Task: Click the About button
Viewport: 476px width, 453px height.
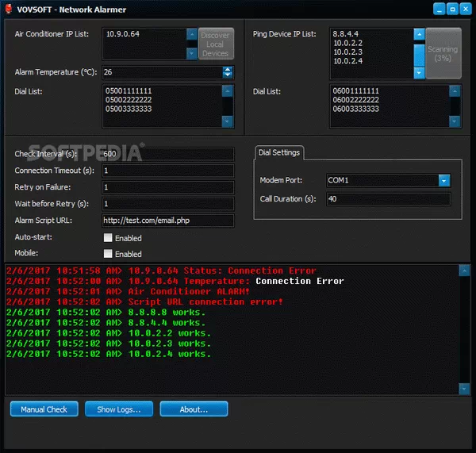Action: [x=194, y=409]
